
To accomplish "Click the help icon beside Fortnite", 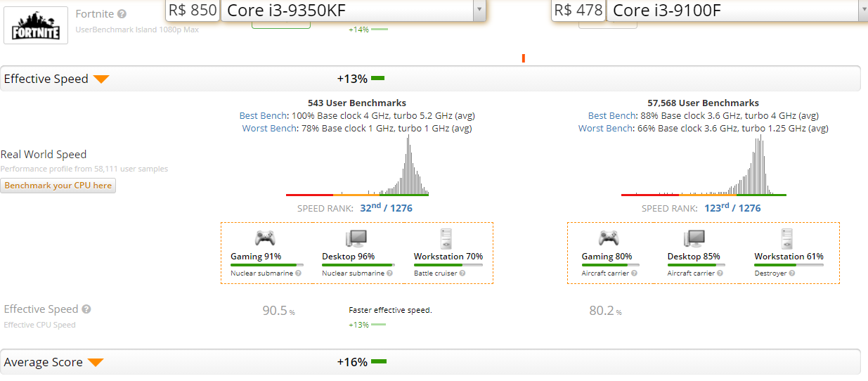I will [122, 14].
